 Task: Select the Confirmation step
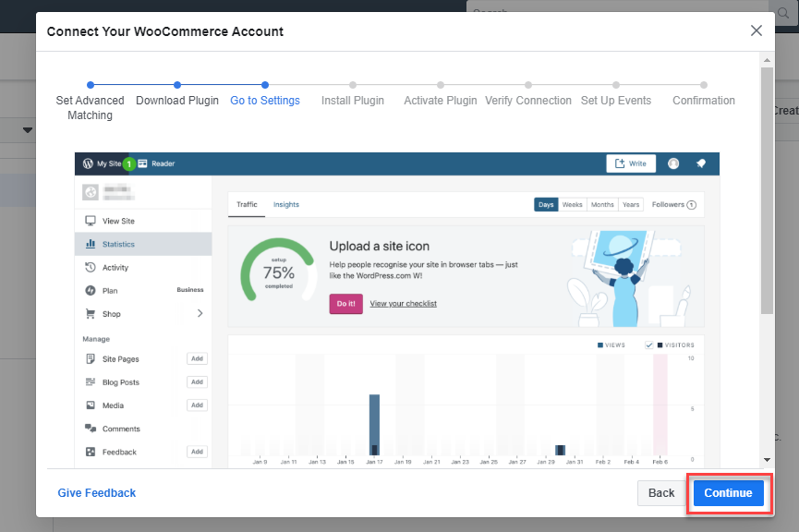click(704, 95)
